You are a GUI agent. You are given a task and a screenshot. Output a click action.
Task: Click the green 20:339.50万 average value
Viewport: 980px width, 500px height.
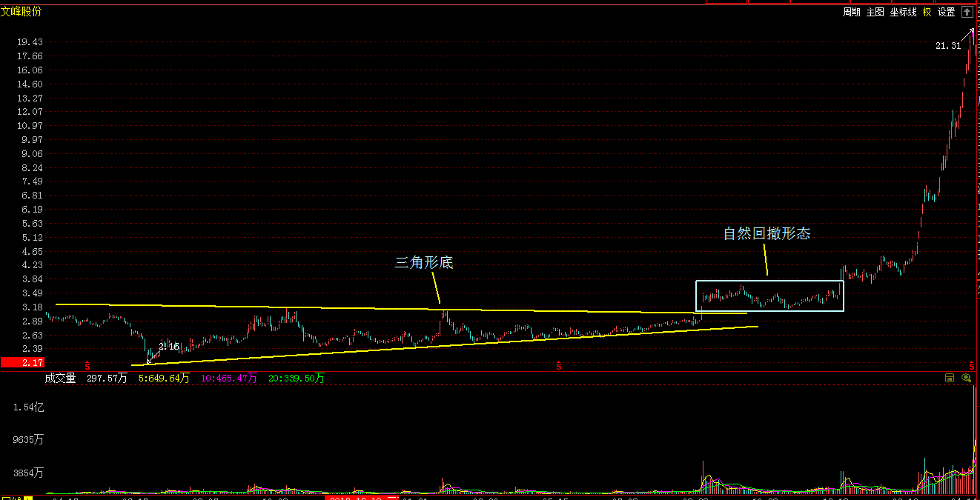coord(297,378)
